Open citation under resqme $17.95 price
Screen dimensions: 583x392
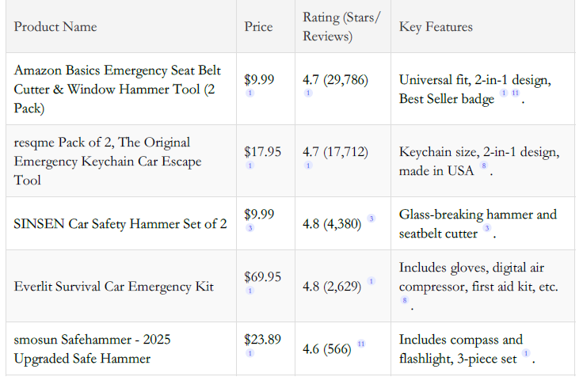pyautogui.click(x=250, y=166)
